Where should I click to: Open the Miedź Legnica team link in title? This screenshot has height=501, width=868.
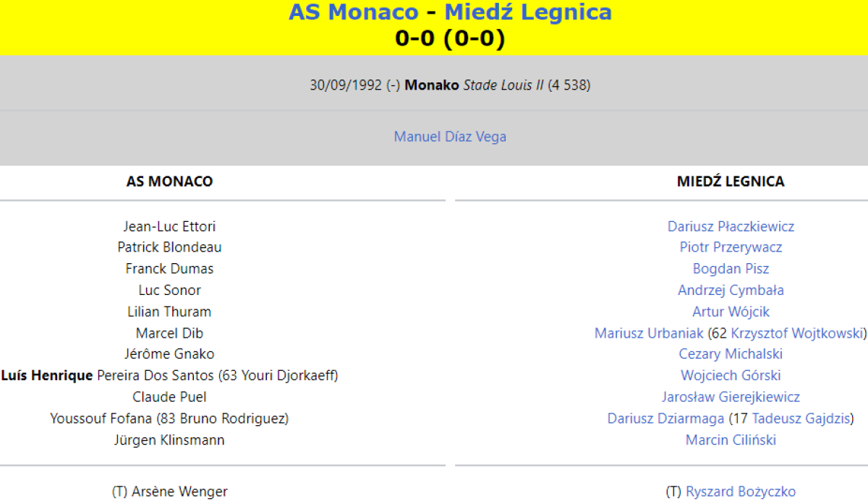527,12
